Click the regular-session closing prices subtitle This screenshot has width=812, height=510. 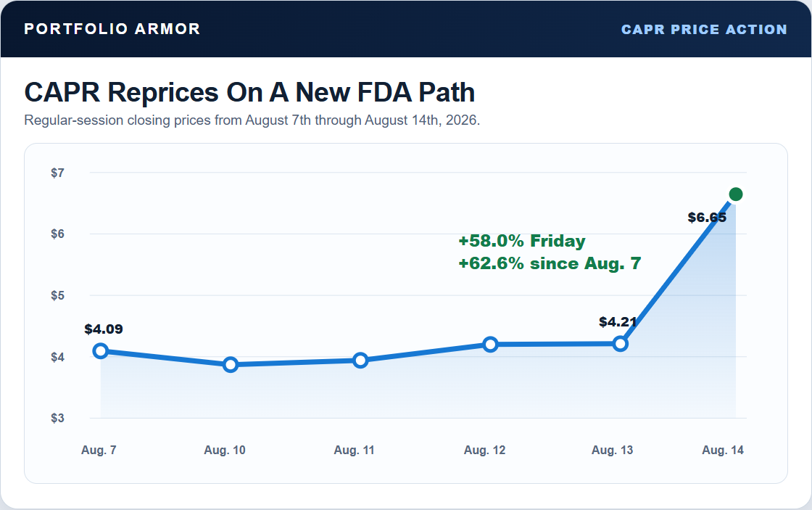[x=252, y=120]
